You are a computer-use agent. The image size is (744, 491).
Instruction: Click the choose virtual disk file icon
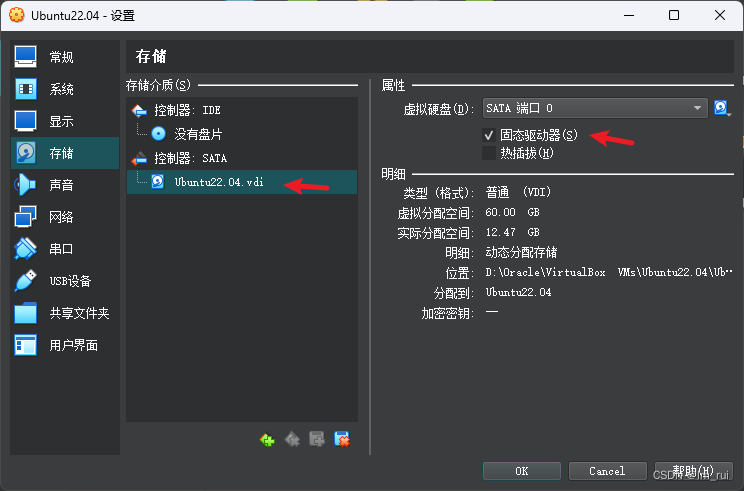722,108
